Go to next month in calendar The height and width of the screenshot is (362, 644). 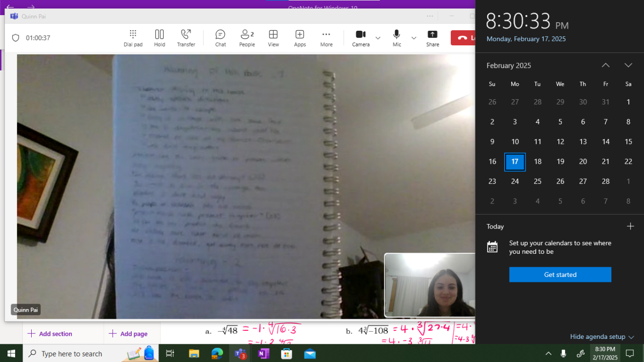[x=628, y=65]
